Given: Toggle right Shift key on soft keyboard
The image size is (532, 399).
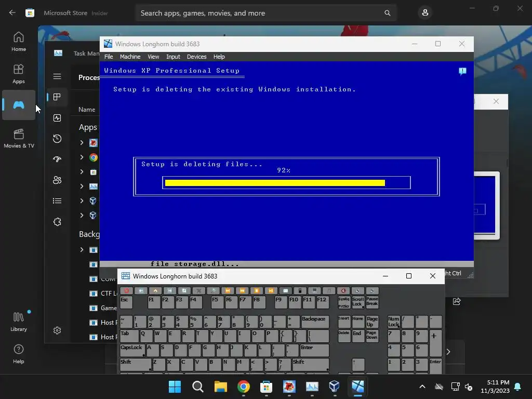Looking at the screenshot, I should [311, 364].
